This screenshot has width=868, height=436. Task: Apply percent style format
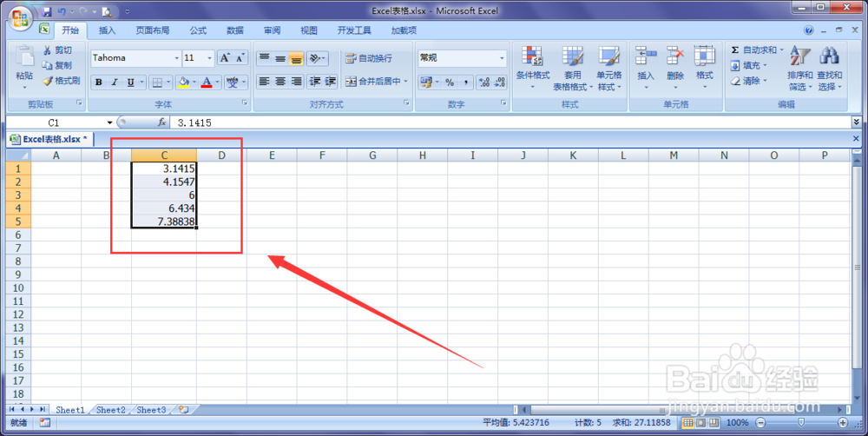point(450,82)
